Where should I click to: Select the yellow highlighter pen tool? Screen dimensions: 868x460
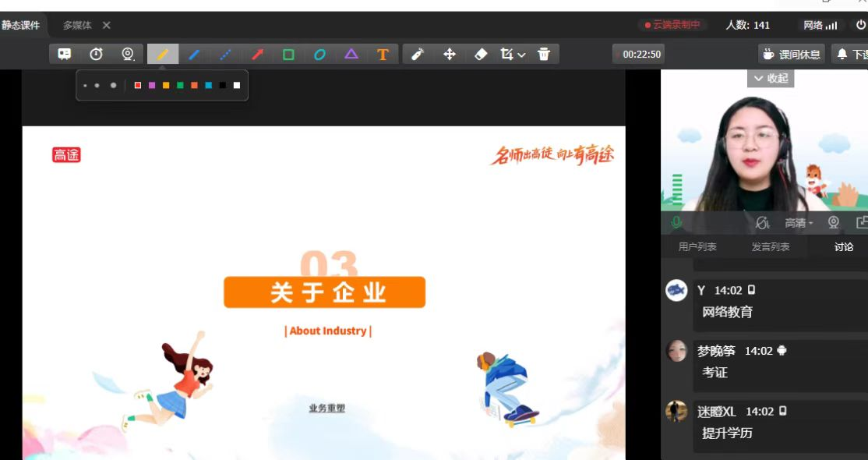163,55
